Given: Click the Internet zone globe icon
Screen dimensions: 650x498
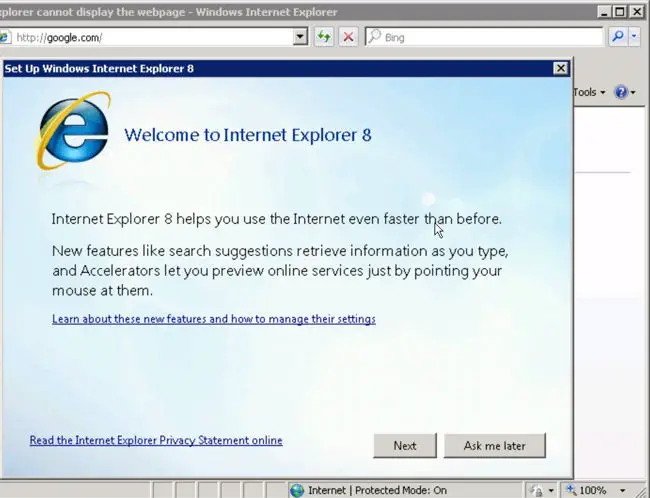Looking at the screenshot, I should [x=297, y=491].
